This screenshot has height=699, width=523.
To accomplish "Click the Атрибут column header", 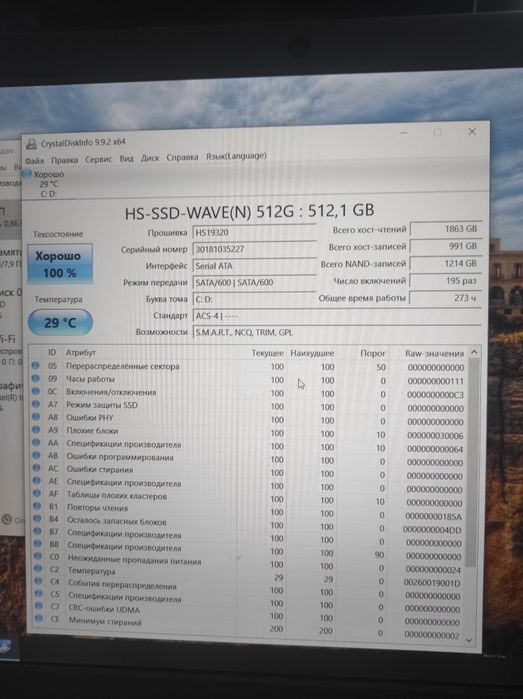I will [x=81, y=352].
